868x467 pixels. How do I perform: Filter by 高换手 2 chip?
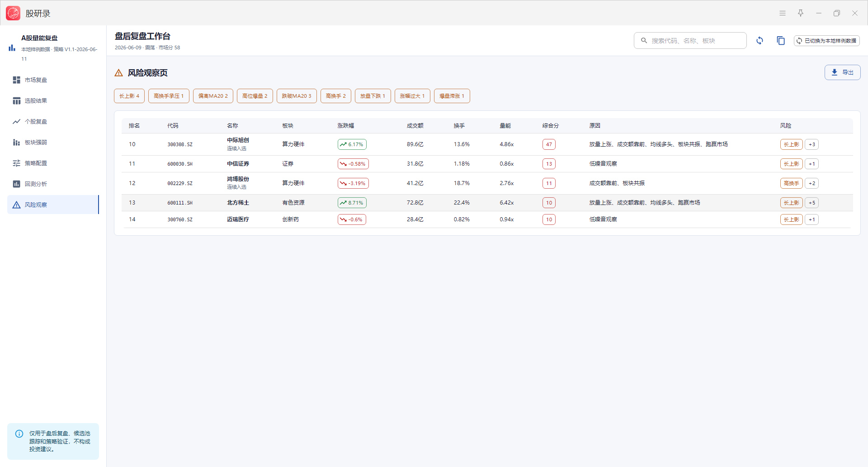(336, 96)
